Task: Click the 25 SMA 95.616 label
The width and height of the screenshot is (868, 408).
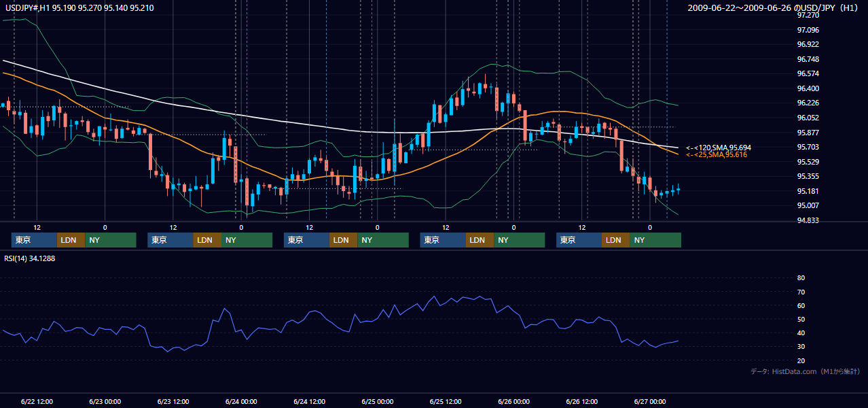Action: click(x=717, y=155)
